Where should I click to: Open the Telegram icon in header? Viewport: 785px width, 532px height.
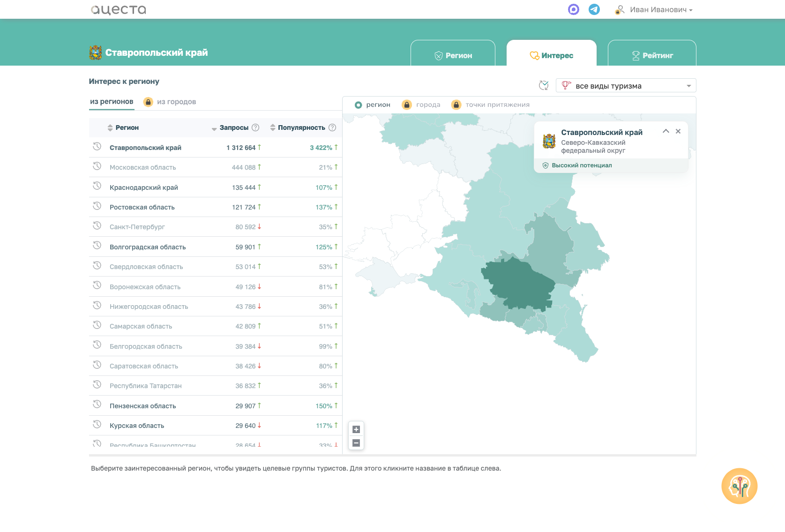pyautogui.click(x=594, y=9)
